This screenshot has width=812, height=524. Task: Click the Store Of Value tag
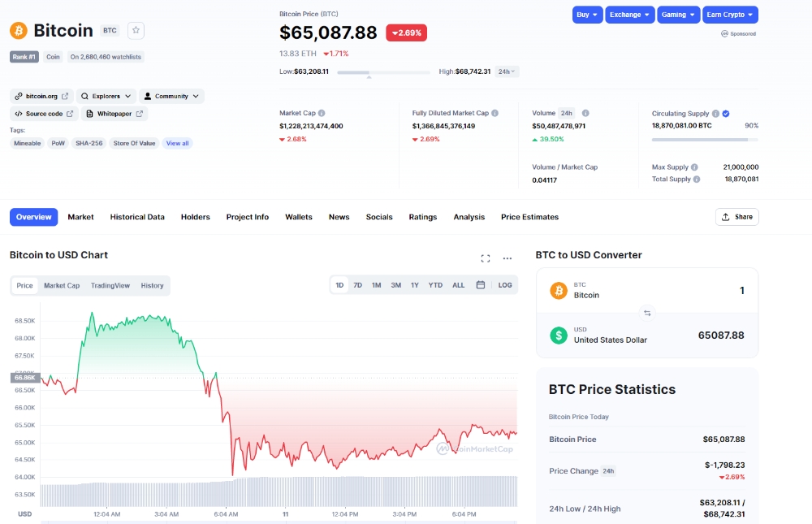pos(135,144)
